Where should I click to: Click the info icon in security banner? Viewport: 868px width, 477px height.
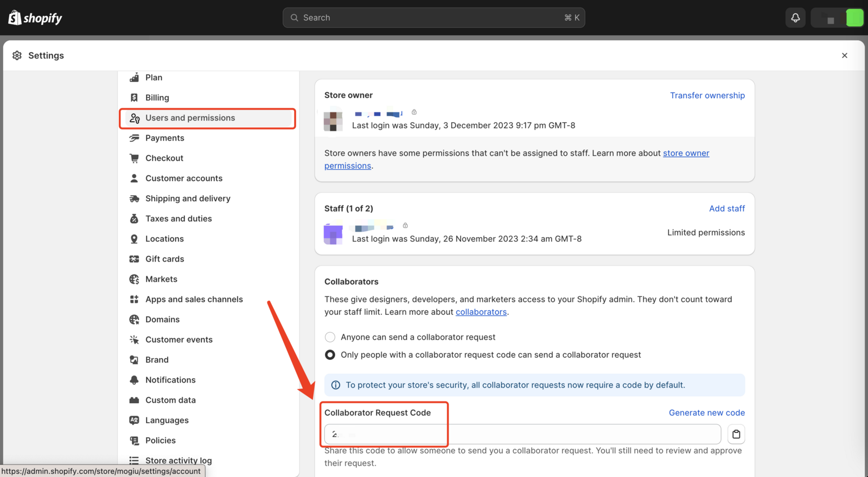[336, 385]
